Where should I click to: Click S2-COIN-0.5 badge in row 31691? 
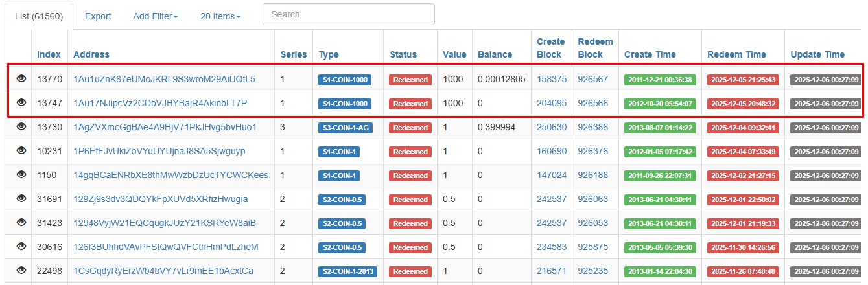tap(341, 199)
